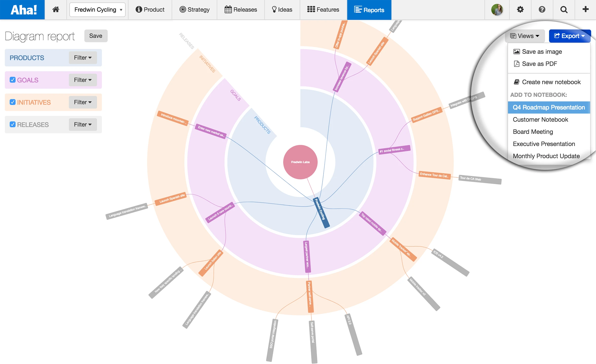Click the plus add icon

[585, 10]
